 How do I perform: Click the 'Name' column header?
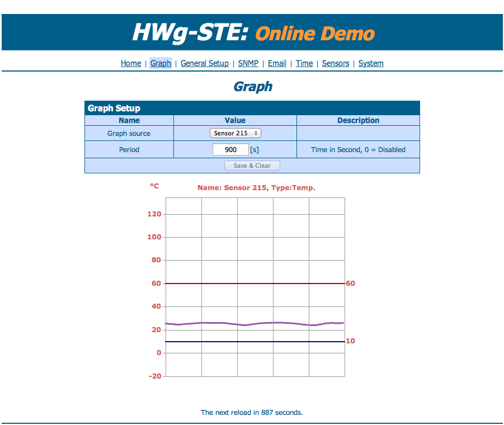click(129, 120)
